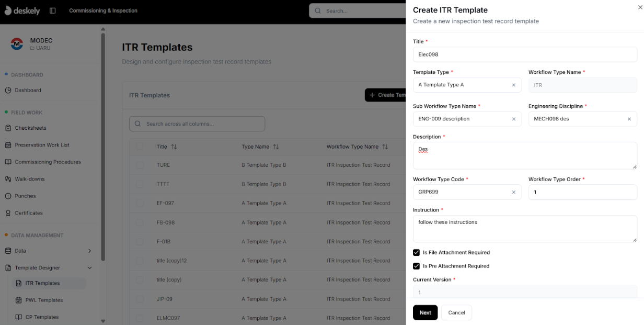Clear the Template Type A selection
Screen dimensions: 644x325
click(513, 85)
